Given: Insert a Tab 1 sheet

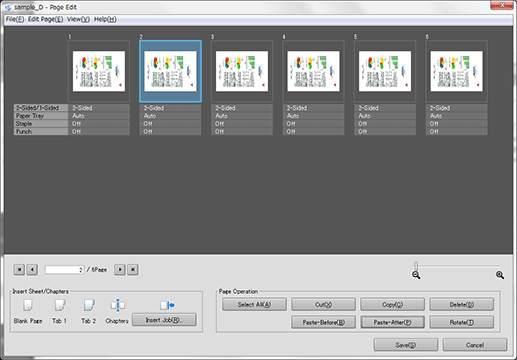Looking at the screenshot, I should (x=60, y=305).
